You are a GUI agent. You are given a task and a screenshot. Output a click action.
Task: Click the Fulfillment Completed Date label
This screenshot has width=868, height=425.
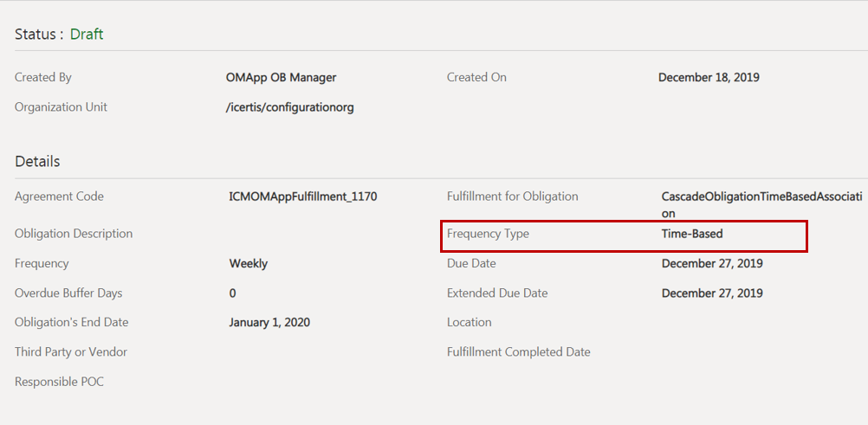[x=519, y=352]
